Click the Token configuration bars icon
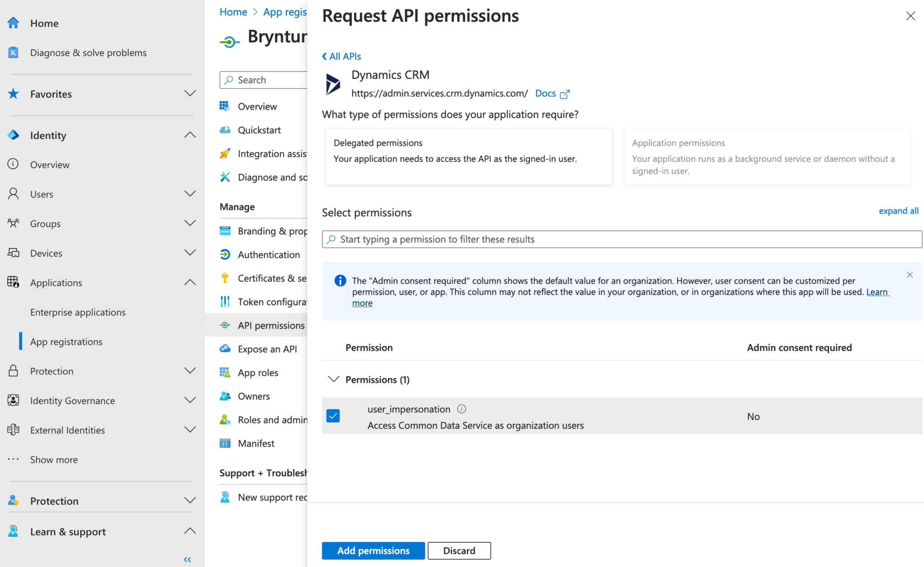 point(225,302)
